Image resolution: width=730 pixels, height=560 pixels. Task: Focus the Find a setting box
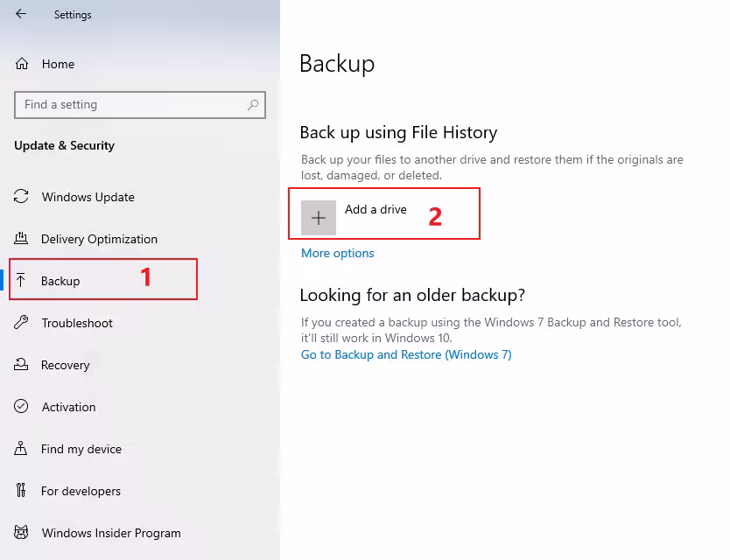[x=131, y=105]
